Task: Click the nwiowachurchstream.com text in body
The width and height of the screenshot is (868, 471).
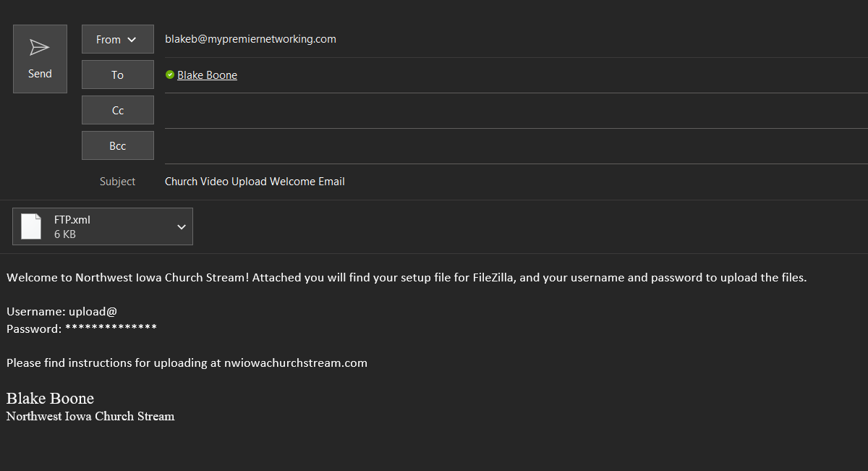Action: [296, 363]
